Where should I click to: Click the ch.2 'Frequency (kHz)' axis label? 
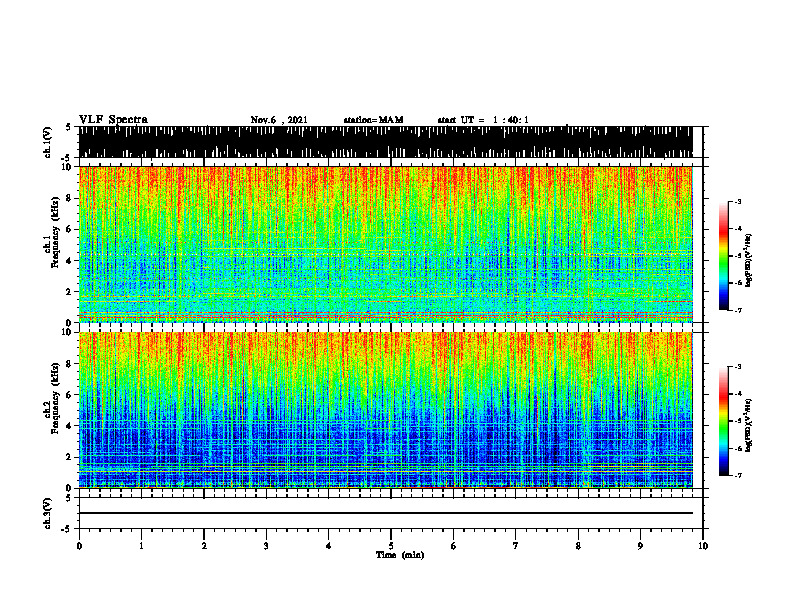point(55,398)
